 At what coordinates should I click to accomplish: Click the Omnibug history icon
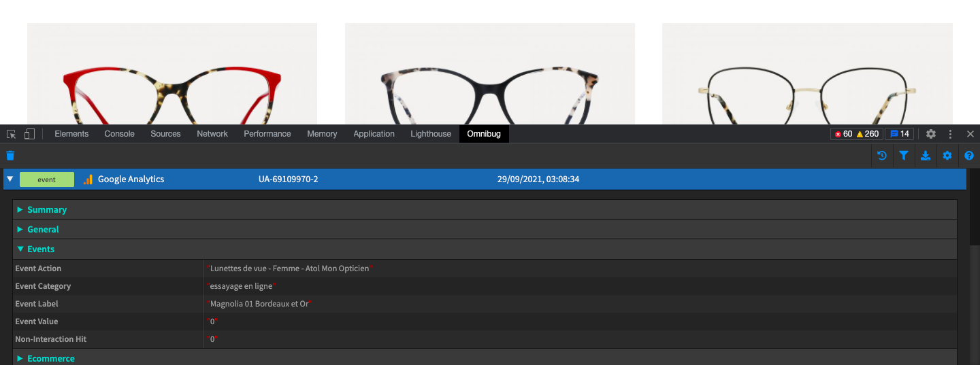pos(881,156)
